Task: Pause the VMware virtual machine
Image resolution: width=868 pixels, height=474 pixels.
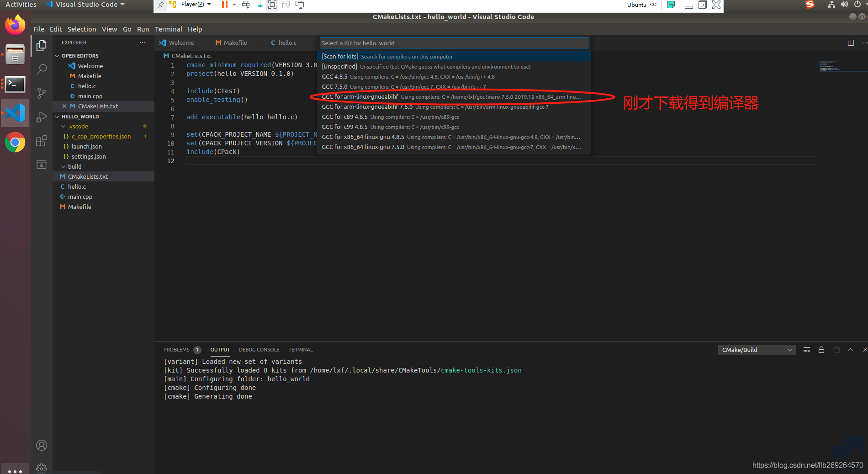Action: pyautogui.click(x=224, y=5)
